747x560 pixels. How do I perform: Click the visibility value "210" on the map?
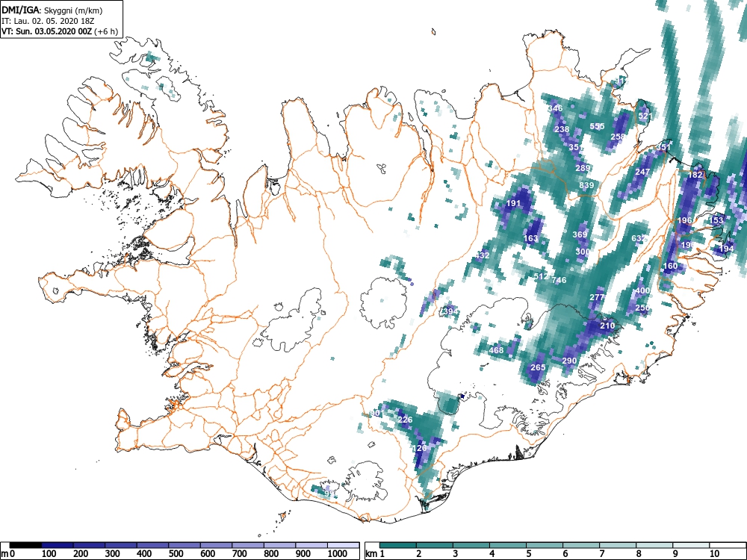point(607,326)
